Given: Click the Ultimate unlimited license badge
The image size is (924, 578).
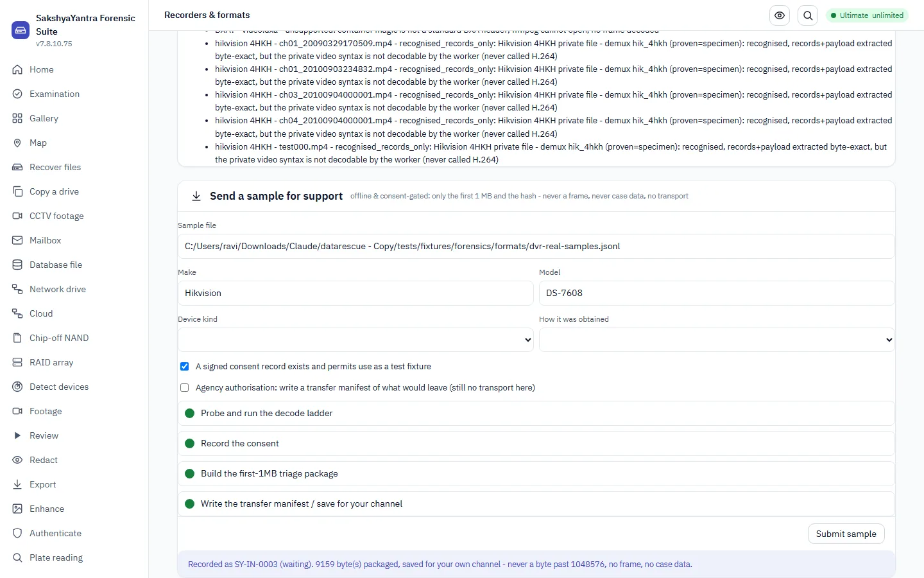Looking at the screenshot, I should [867, 15].
